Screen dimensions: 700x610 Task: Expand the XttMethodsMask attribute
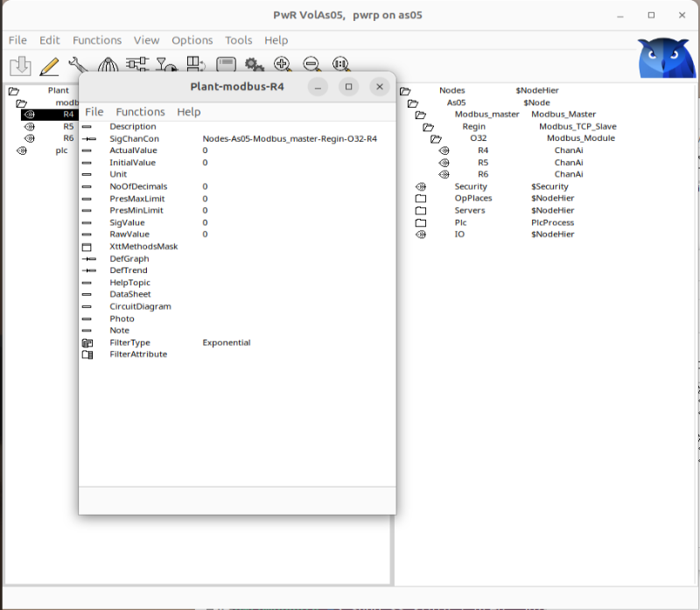[x=87, y=247]
